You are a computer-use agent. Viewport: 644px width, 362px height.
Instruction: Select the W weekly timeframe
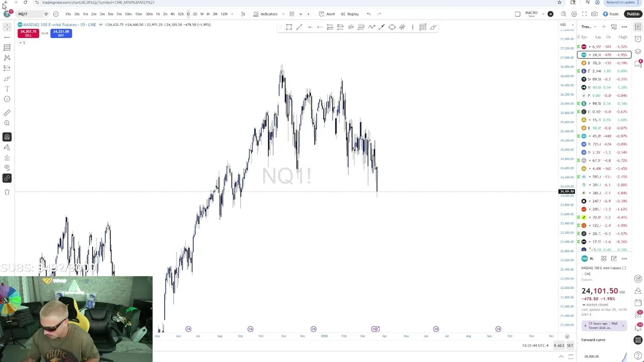(202, 14)
